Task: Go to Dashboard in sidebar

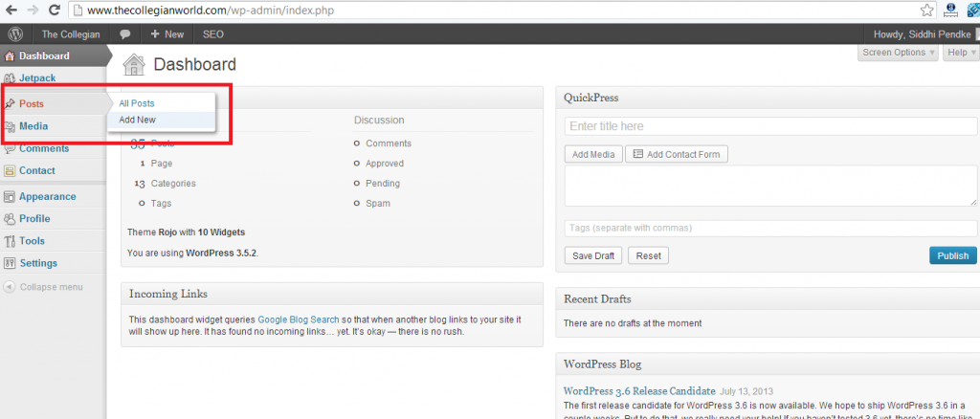Action: point(44,56)
